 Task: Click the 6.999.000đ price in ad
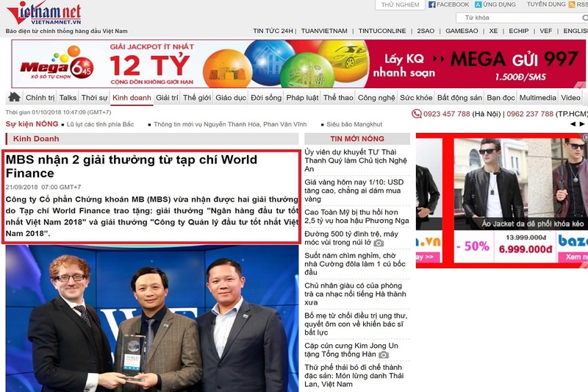pyautogui.click(x=526, y=249)
